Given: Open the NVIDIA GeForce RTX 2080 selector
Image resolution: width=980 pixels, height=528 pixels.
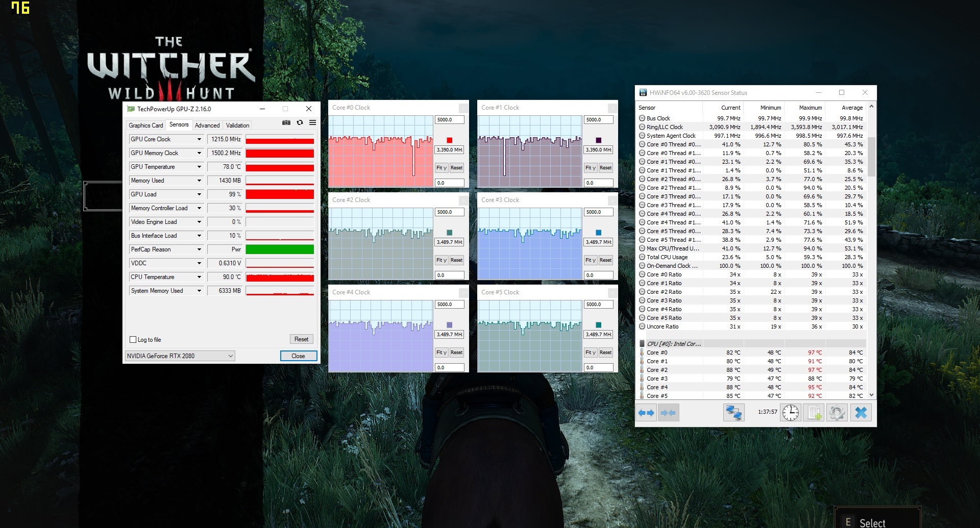Looking at the screenshot, I should (180, 356).
